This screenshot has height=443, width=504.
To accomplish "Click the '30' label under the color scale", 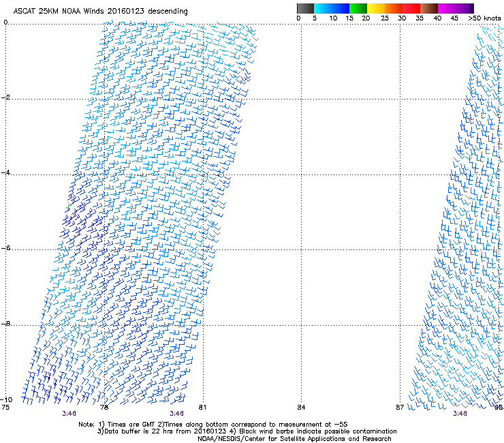I will coord(402,18).
